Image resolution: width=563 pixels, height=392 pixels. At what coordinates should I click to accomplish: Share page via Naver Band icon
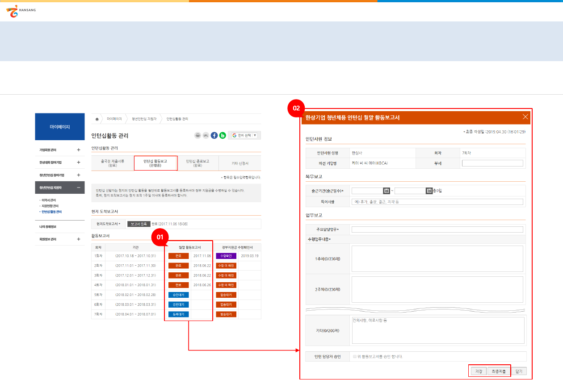pyautogui.click(x=223, y=135)
